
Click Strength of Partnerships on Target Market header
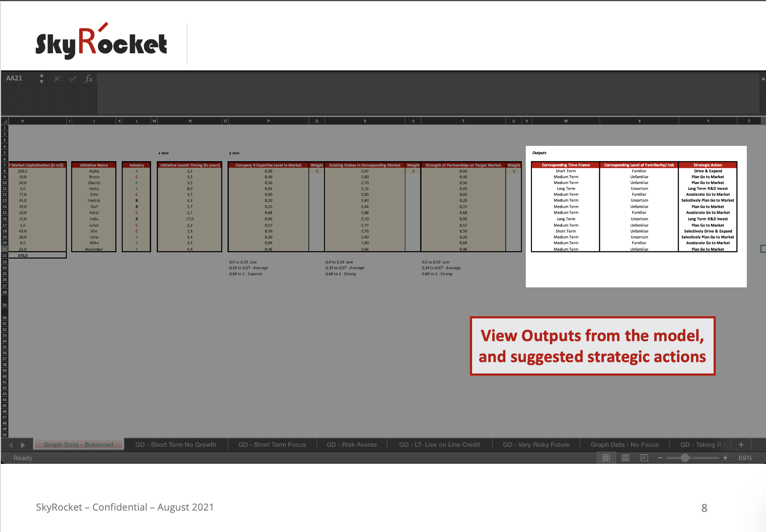[x=463, y=165]
